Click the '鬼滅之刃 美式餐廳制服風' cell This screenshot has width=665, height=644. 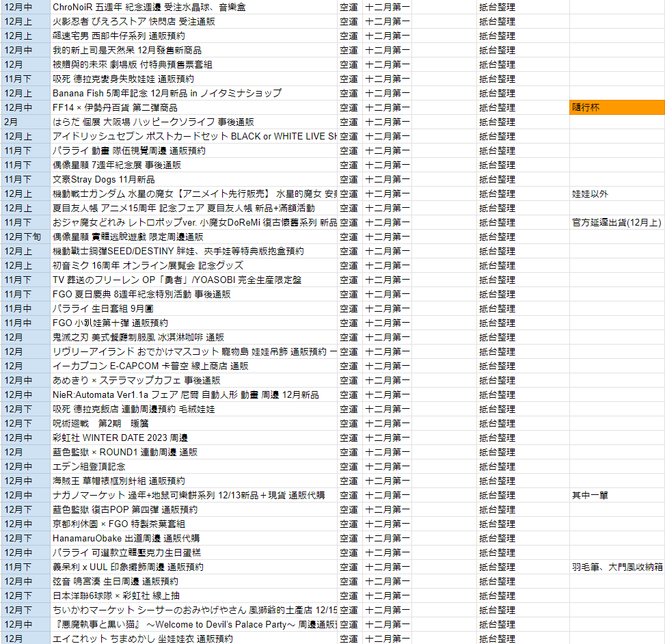click(x=194, y=337)
